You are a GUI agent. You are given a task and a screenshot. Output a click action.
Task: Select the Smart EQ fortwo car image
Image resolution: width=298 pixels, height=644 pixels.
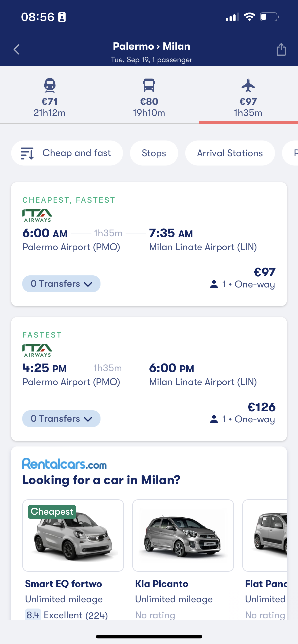(73, 536)
